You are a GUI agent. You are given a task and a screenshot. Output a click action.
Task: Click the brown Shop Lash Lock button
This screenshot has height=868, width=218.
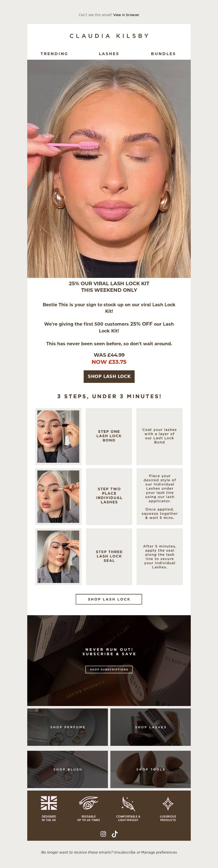point(109,376)
